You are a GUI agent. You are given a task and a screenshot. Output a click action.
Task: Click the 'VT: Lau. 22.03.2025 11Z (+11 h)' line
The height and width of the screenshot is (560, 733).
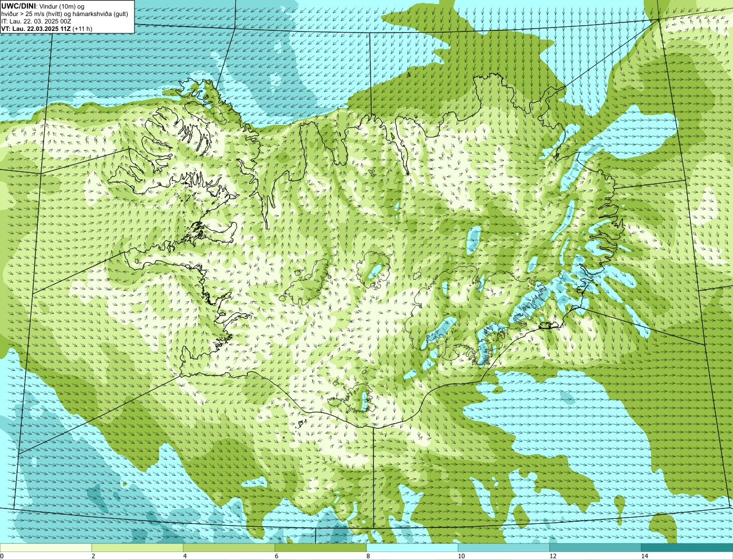[48, 29]
